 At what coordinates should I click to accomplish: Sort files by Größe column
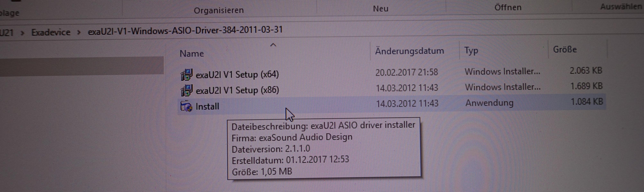(565, 49)
